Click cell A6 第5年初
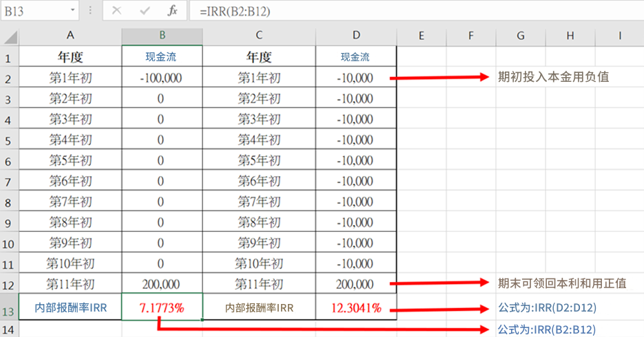 click(70, 160)
